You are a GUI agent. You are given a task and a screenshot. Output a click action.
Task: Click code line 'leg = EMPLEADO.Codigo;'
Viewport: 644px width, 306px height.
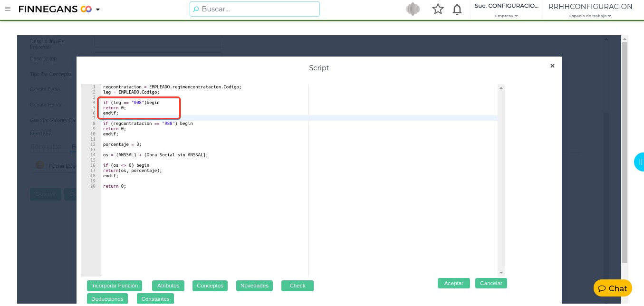click(x=131, y=92)
